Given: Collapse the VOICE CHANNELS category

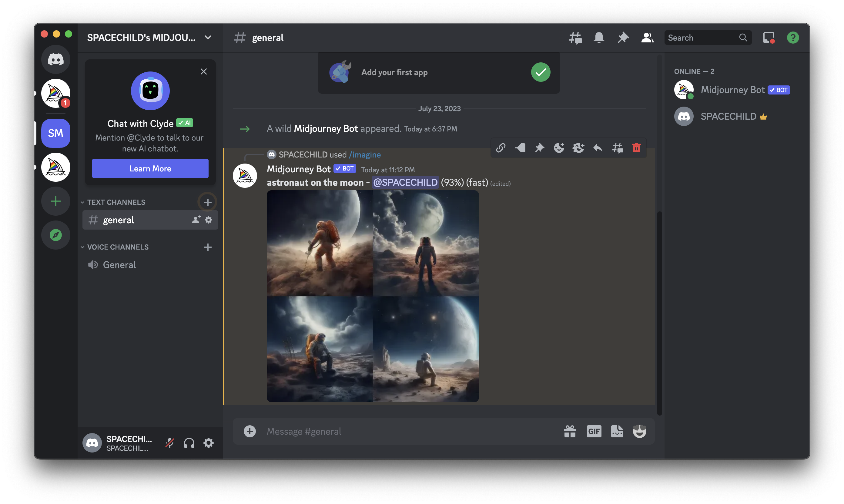Looking at the screenshot, I should [118, 247].
